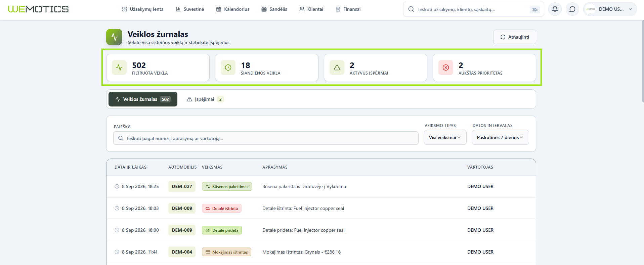Open the Paskutinės 7 dienos date range dropdown
The width and height of the screenshot is (644, 265).
[500, 137]
